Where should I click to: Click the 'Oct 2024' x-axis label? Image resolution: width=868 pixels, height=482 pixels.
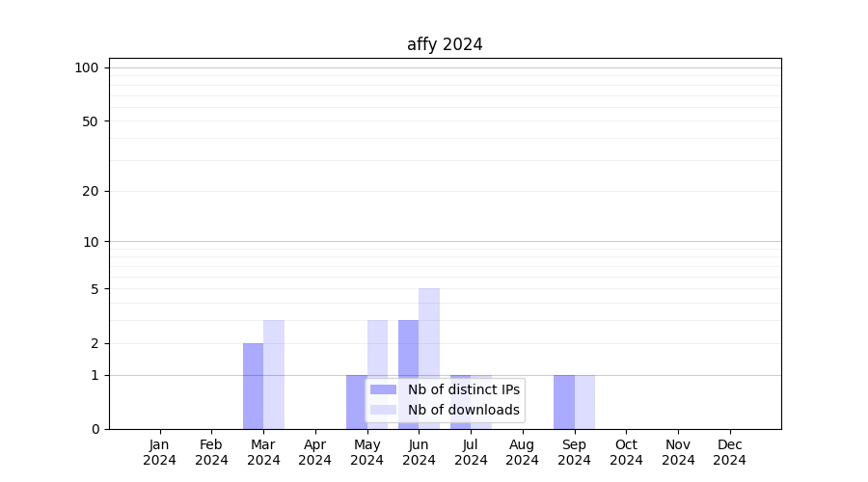coord(626,452)
